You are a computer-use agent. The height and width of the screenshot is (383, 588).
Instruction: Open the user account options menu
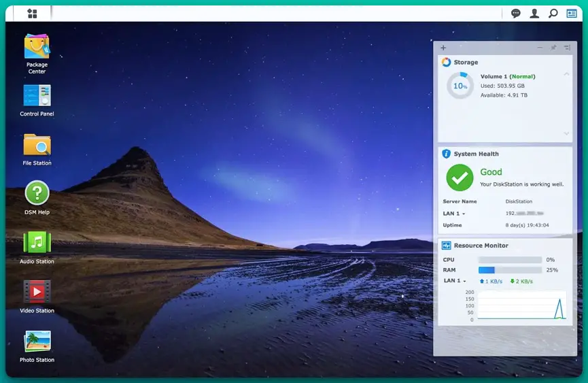[x=534, y=13]
